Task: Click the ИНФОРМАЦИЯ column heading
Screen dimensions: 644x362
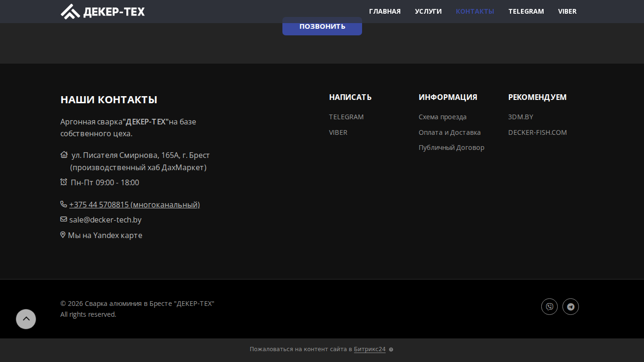Action: click(x=448, y=97)
